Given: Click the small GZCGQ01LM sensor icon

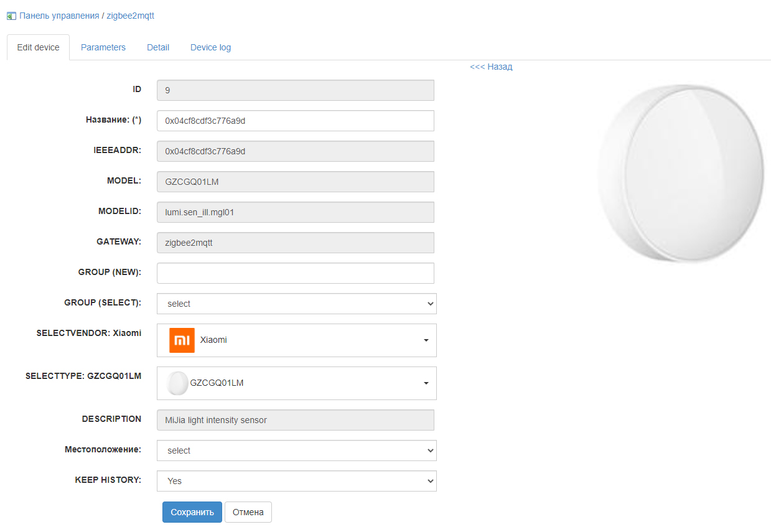Looking at the screenshot, I should pos(177,383).
